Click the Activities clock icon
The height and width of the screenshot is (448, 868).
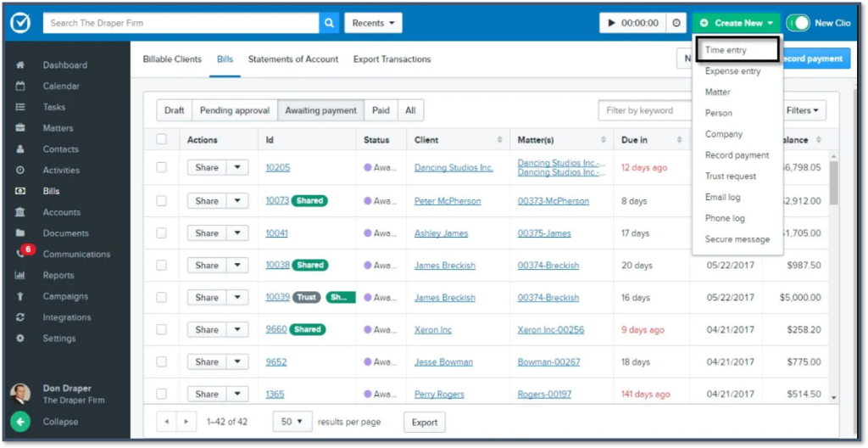(x=20, y=171)
